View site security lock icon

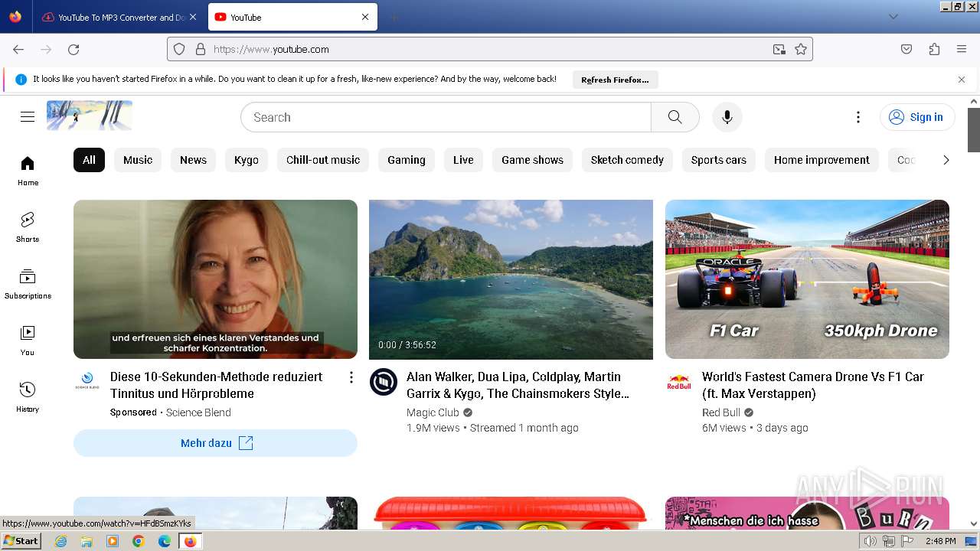point(201,49)
